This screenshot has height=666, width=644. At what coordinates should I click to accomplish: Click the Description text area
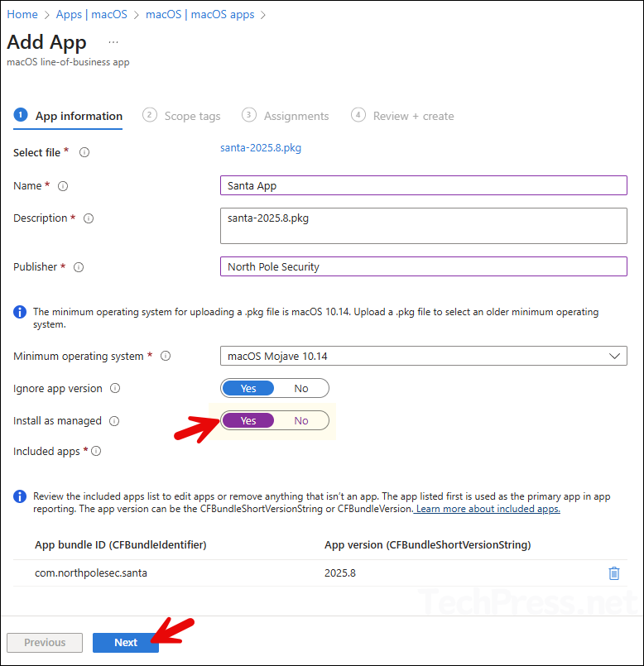pyautogui.click(x=423, y=226)
